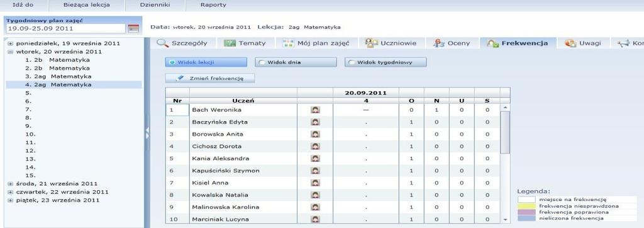Switch to the Szczegóły tab
Viewport: 644px width, 228px height.
click(183, 43)
